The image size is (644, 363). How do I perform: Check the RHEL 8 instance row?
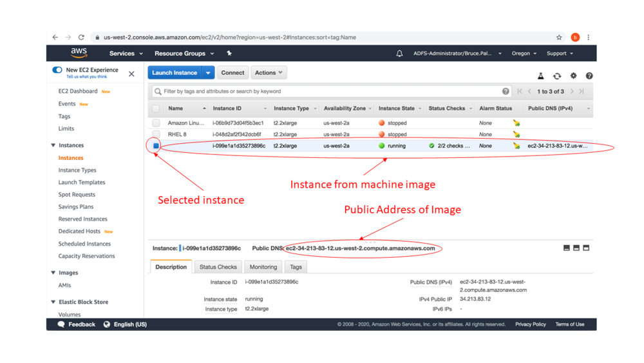click(x=156, y=134)
